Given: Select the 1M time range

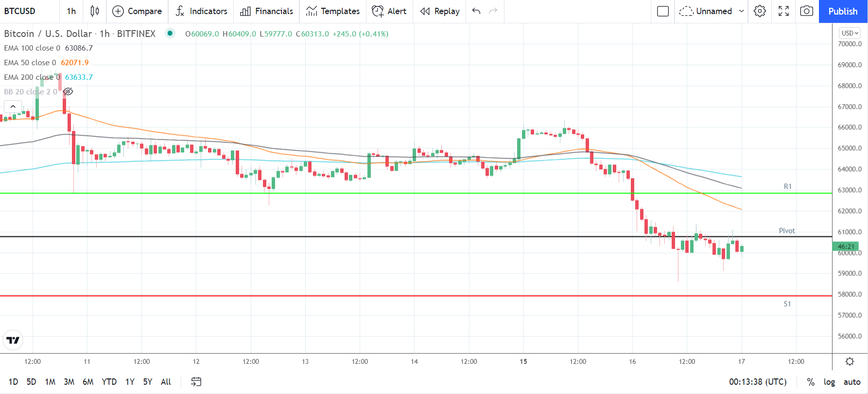Looking at the screenshot, I should pos(50,382).
